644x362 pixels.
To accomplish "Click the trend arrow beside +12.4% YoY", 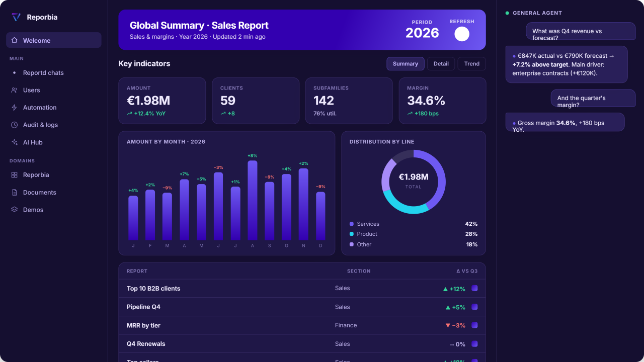I will point(129,114).
